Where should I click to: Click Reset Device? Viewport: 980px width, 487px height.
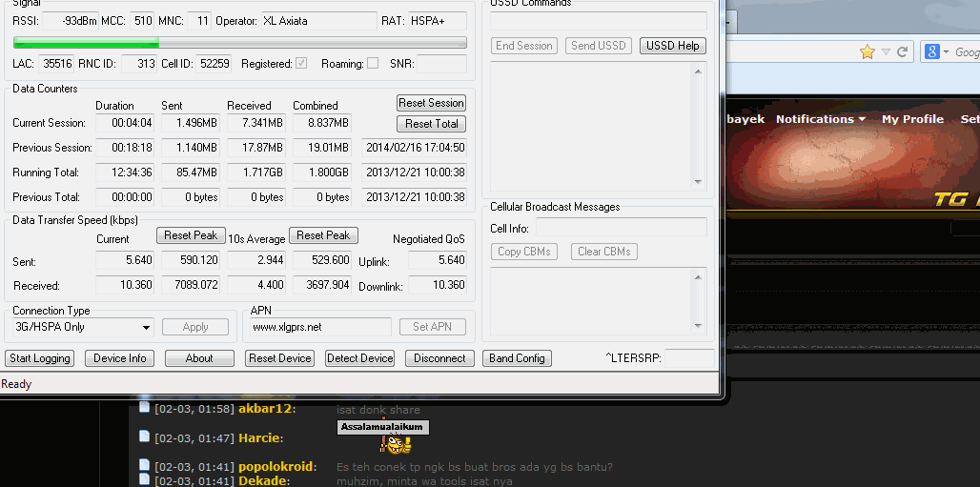tap(279, 358)
